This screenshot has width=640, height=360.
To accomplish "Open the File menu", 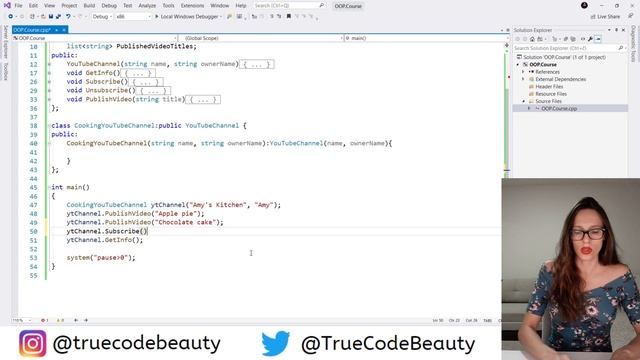I will click(x=18, y=6).
